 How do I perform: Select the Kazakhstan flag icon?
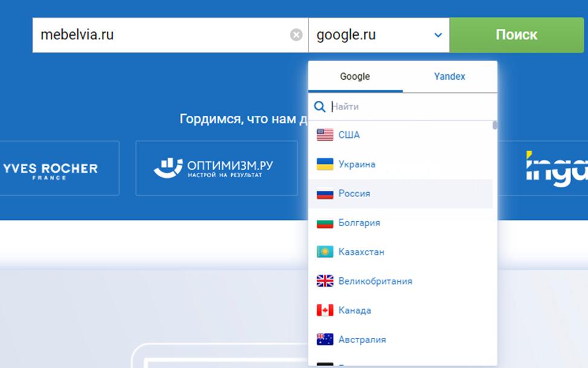[325, 251]
